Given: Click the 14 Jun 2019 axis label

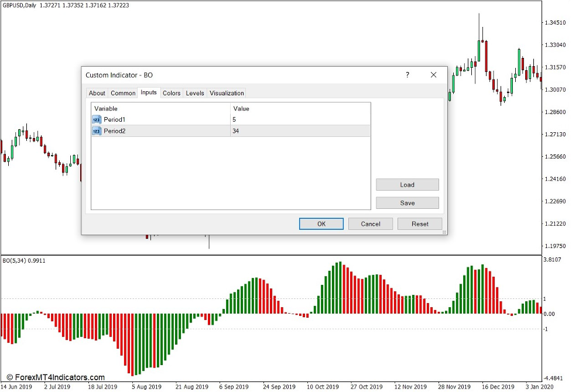Looking at the screenshot, I should pos(18,387).
